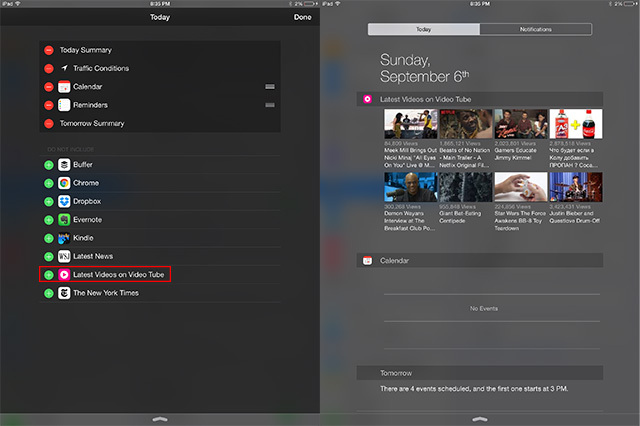
Task: Click the Dropbox app icon
Action: (x=64, y=202)
